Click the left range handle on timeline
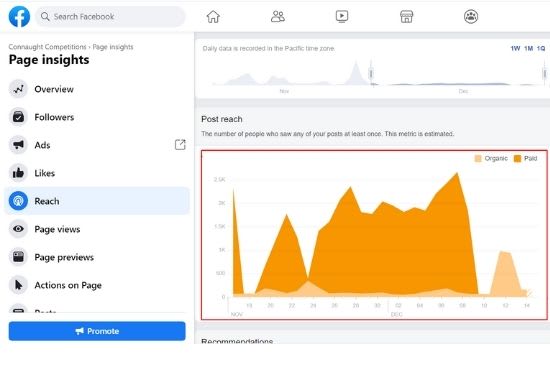The height and width of the screenshot is (370, 550). pos(371,74)
